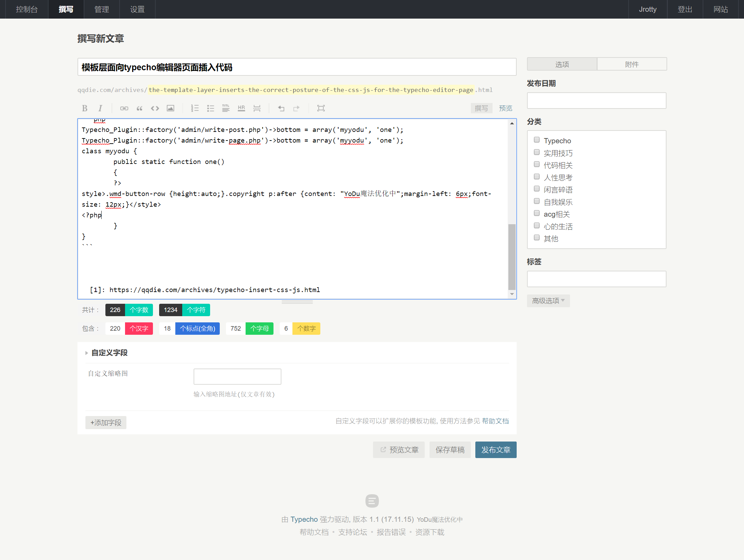The height and width of the screenshot is (560, 744).
Task: Expand 高级选项 advanced options dropdown
Action: coord(548,301)
